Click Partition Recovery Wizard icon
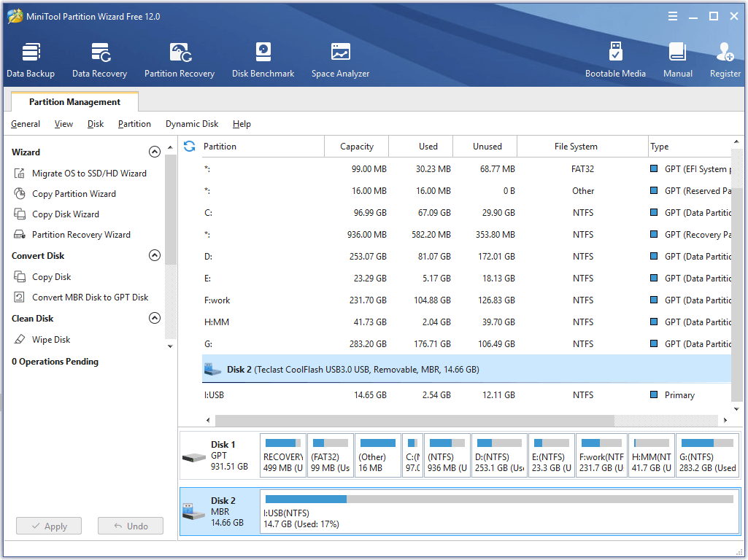The image size is (748, 560). coord(19,235)
